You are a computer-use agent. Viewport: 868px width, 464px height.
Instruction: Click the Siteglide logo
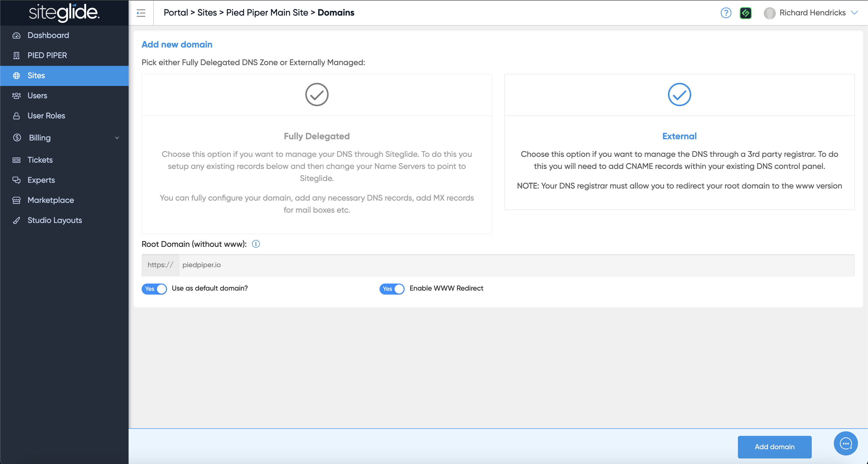64,13
